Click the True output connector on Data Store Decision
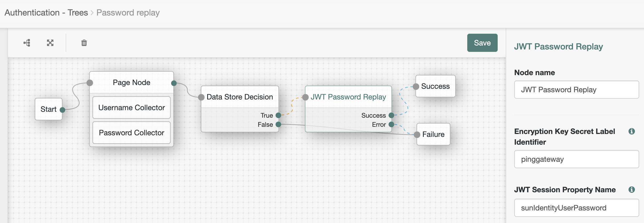Screen dimensions: 644x223 (x=278, y=116)
